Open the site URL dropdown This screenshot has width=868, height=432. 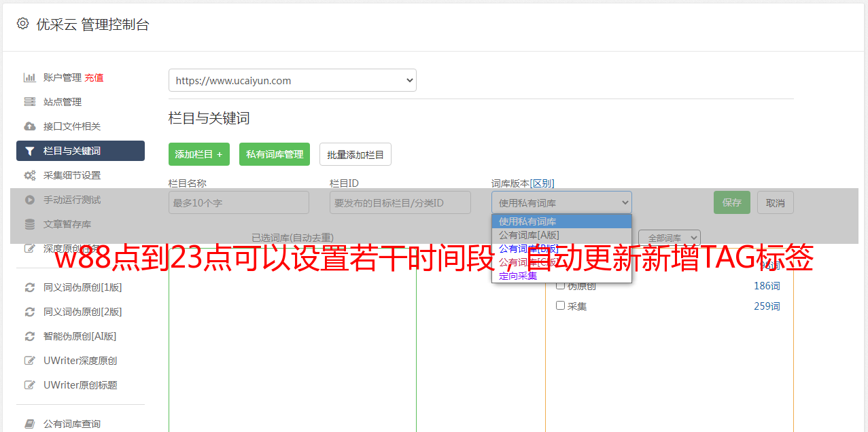(x=292, y=80)
